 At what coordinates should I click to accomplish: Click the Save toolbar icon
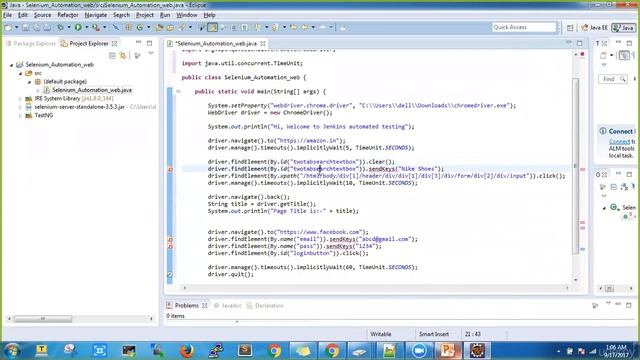25,27
